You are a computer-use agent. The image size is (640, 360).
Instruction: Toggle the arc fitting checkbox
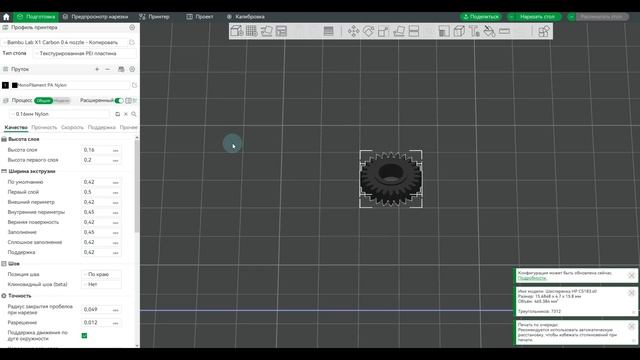(x=84, y=336)
